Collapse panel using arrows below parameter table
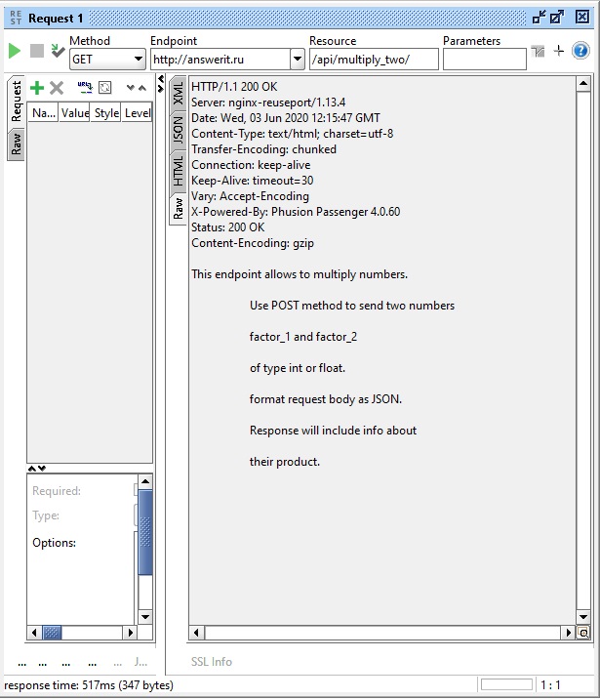The image size is (600, 700). 36,469
